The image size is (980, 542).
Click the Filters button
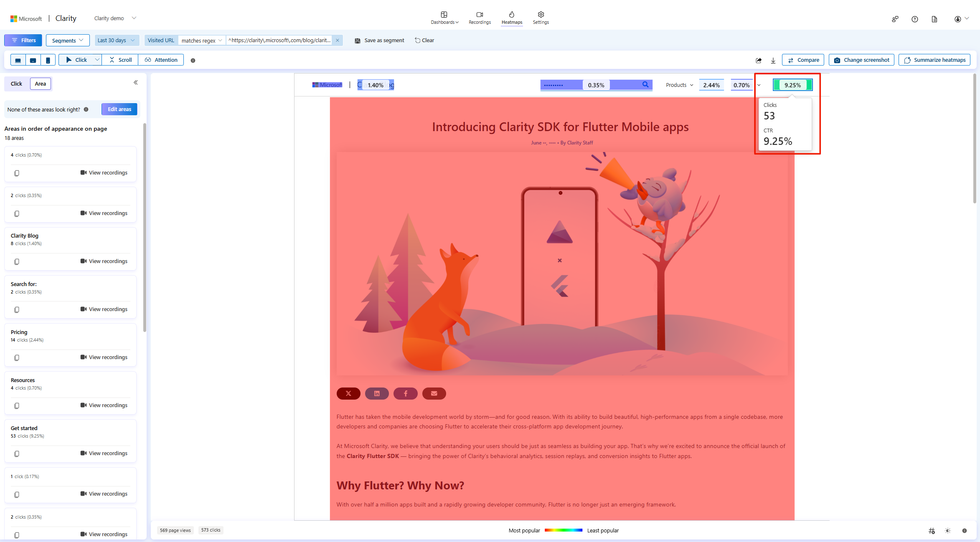pyautogui.click(x=23, y=41)
